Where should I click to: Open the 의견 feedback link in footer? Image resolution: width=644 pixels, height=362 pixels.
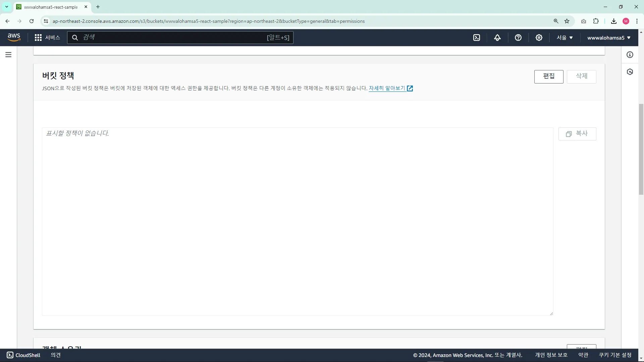point(56,355)
